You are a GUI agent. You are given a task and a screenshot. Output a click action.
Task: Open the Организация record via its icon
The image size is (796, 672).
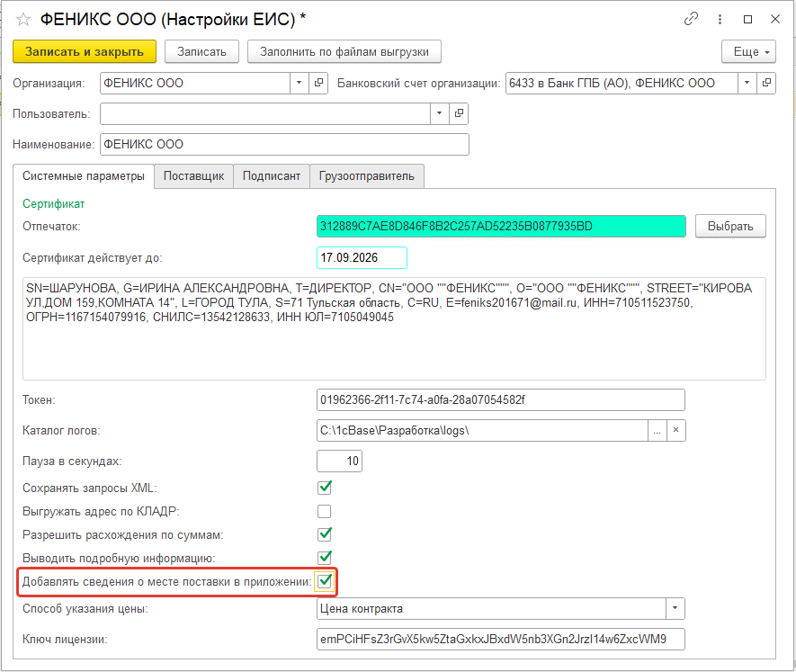click(x=318, y=83)
